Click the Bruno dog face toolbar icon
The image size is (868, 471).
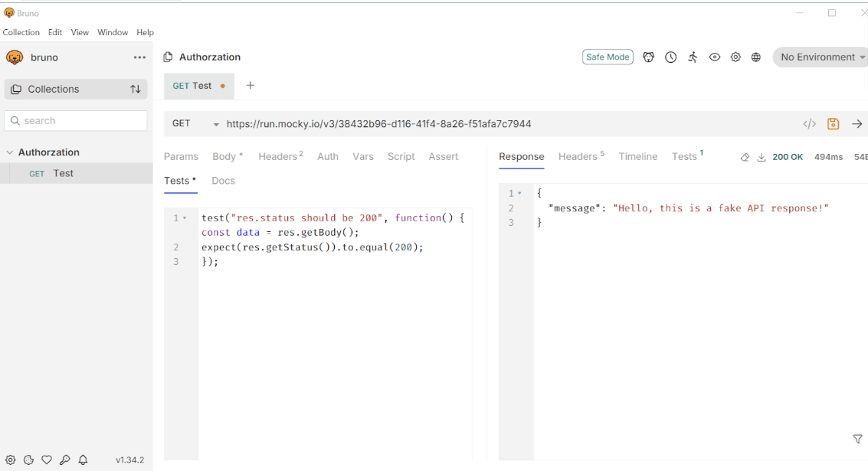coord(648,57)
